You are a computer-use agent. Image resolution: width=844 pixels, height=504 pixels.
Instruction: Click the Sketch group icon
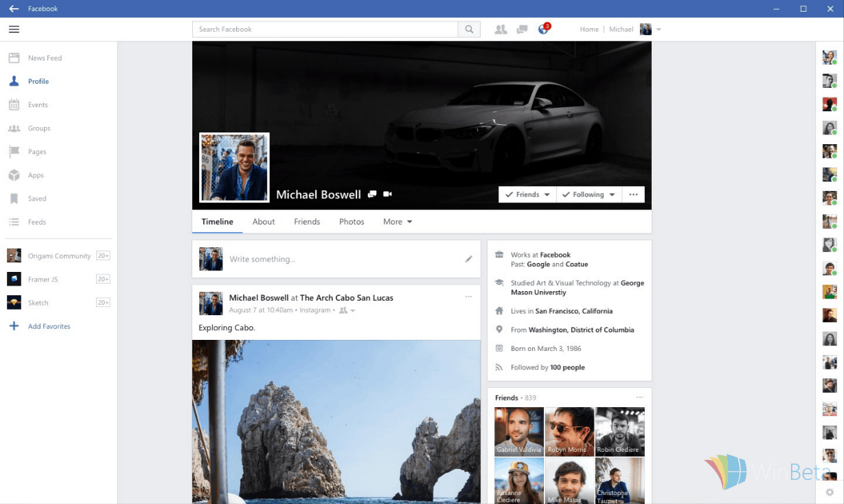point(14,302)
